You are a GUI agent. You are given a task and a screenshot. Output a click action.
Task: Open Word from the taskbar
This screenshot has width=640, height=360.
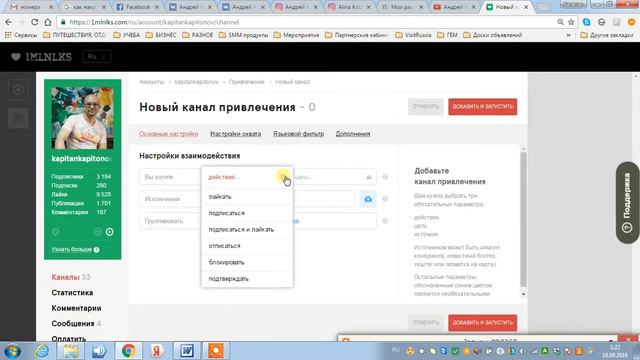187,351
